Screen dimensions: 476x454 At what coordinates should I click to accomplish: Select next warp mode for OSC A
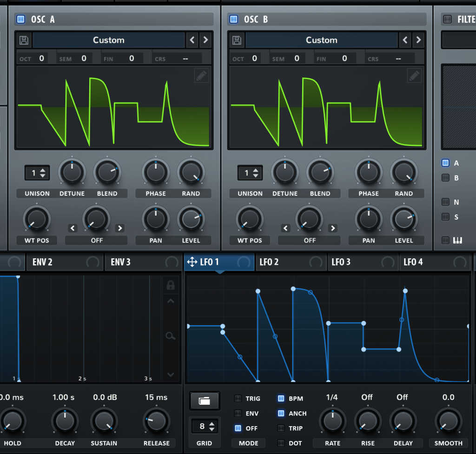point(120,228)
